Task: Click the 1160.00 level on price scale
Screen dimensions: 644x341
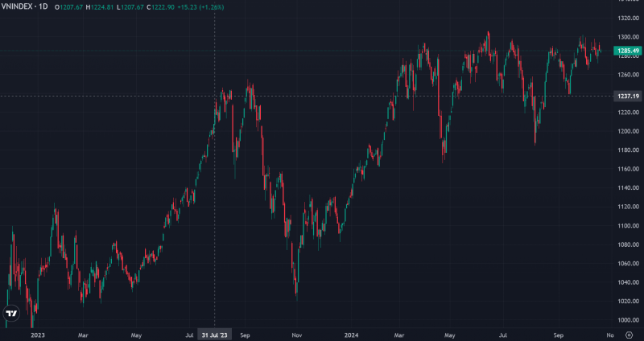Action: (x=628, y=169)
